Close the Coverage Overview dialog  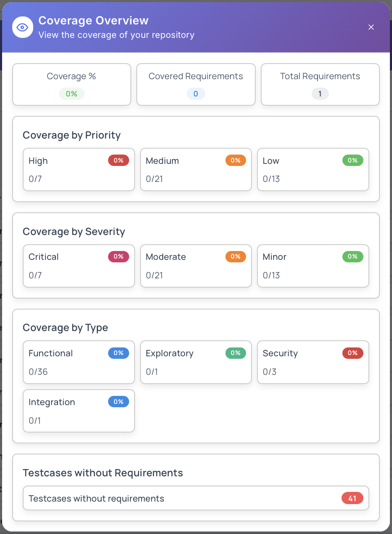(371, 27)
